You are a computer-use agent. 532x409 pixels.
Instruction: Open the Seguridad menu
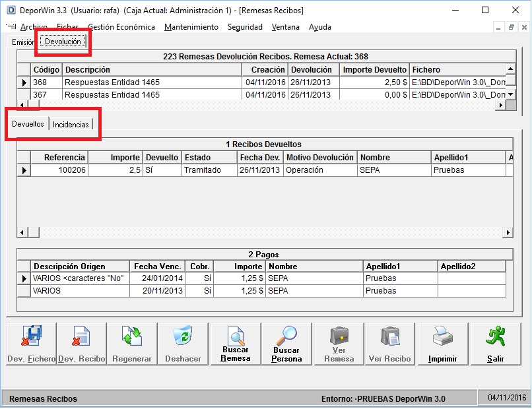[245, 27]
